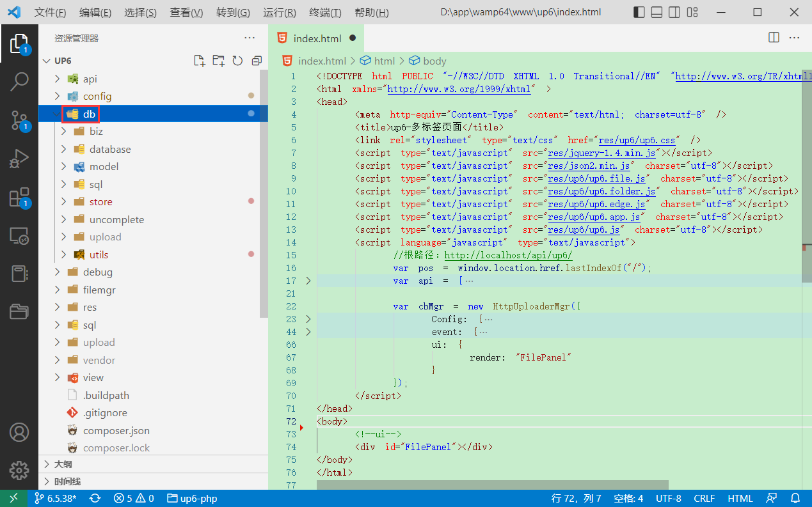The image size is (812, 507).
Task: Unfold the Config block at line 23
Action: (308, 319)
